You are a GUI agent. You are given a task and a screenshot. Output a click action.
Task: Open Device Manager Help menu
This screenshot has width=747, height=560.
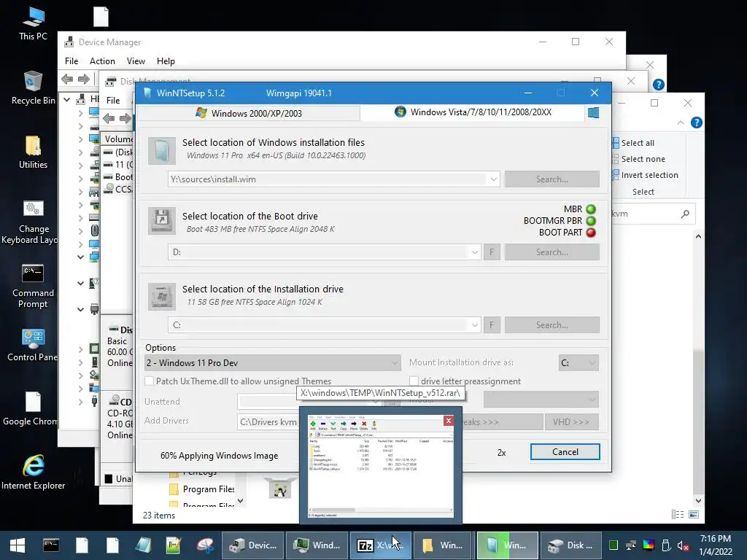(166, 61)
